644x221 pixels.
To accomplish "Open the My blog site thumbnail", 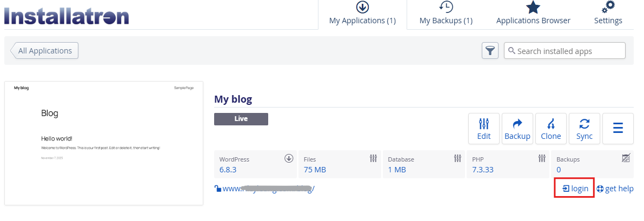I will point(104,143).
